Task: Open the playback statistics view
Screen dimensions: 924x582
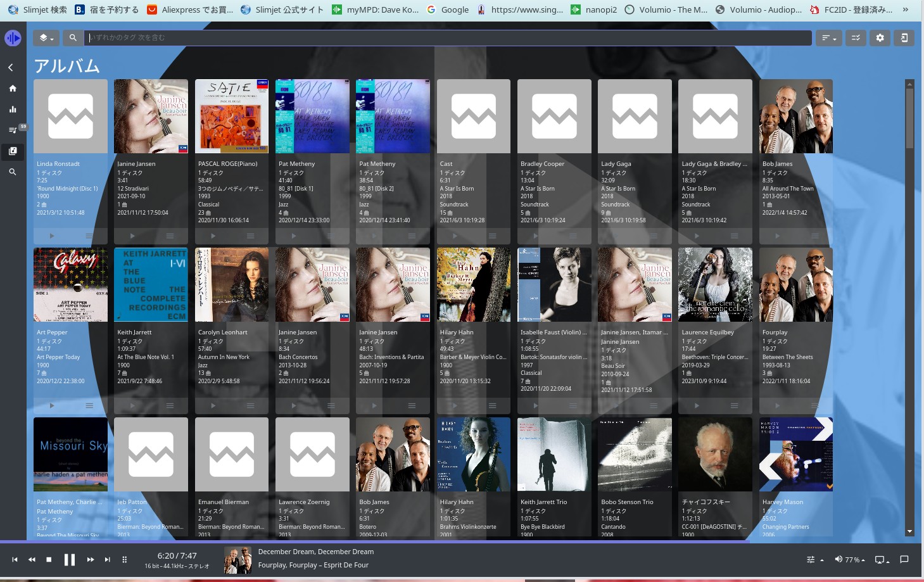Action: tap(13, 109)
